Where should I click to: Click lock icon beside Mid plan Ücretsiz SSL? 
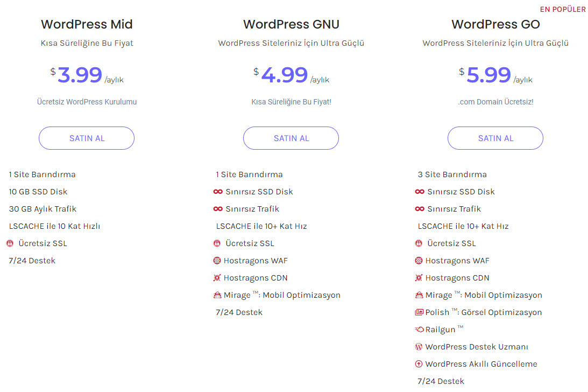10,243
